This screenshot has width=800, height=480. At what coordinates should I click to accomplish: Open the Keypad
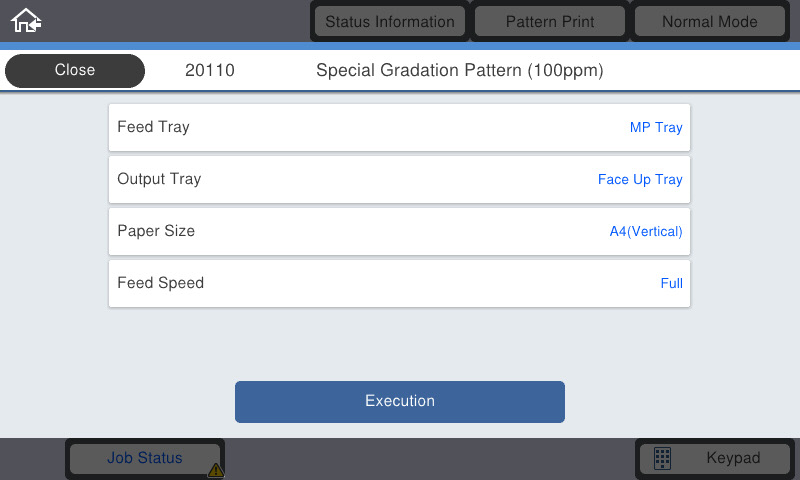[714, 458]
